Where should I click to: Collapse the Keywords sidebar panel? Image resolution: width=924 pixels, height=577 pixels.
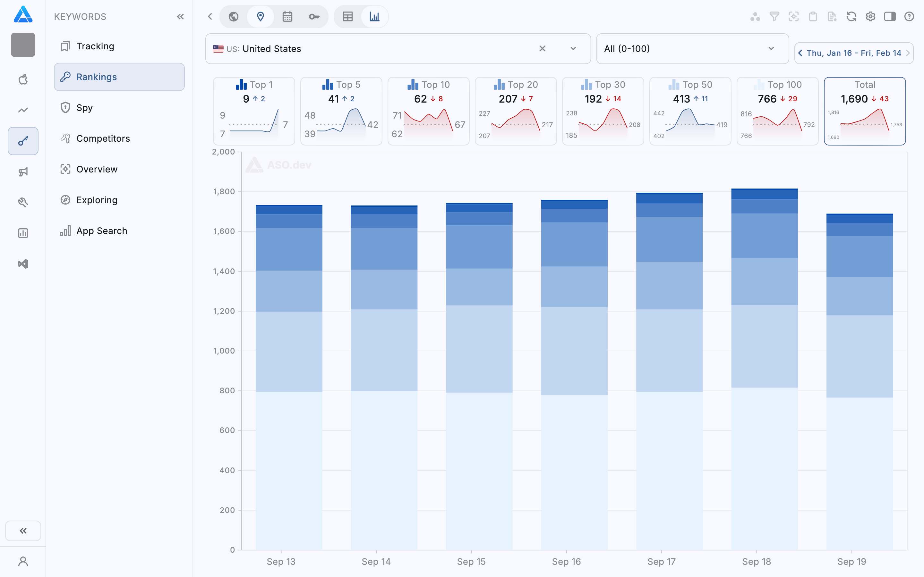pyautogui.click(x=180, y=16)
